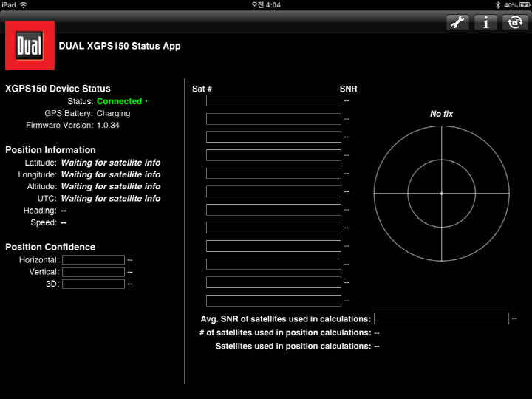Tap the iPad carrier label

tap(8, 4)
